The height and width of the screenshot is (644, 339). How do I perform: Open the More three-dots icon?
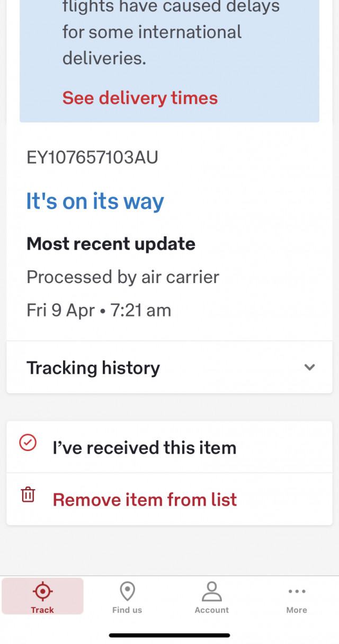(x=297, y=592)
